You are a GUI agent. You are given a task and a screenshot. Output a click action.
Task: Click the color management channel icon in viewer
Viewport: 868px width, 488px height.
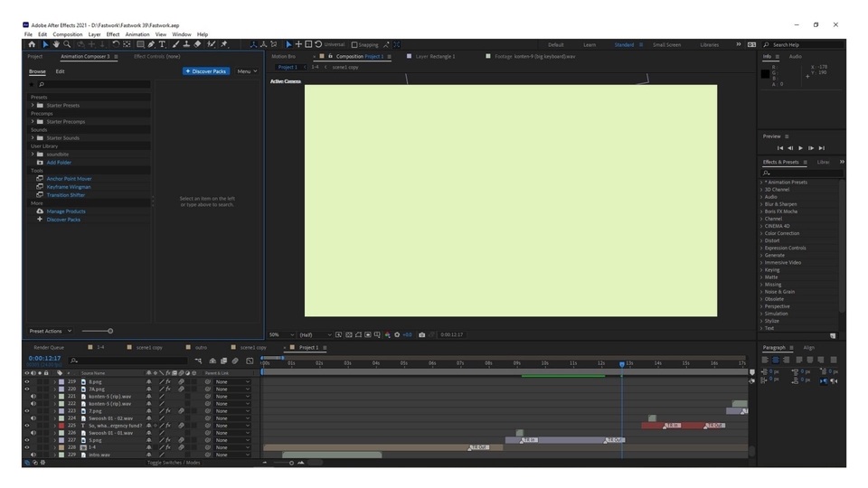(388, 334)
